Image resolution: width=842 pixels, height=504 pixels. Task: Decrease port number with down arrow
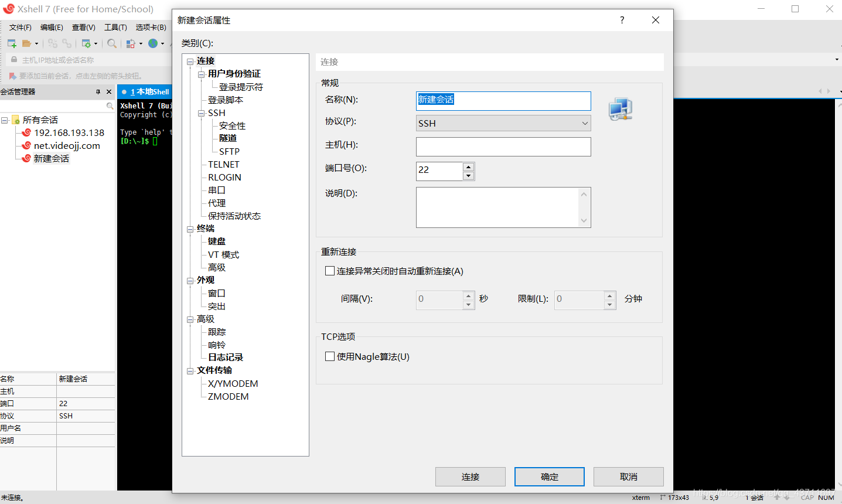(x=468, y=176)
